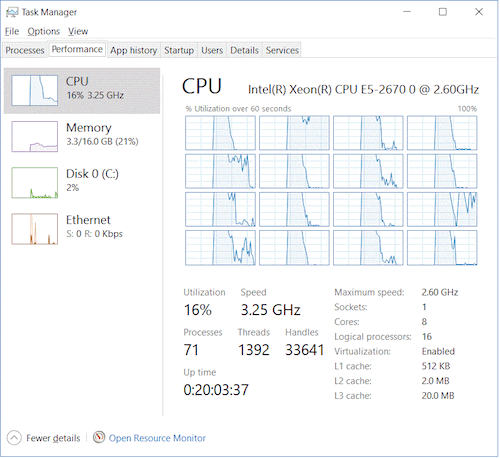The image size is (500, 458).
Task: Open the View menu
Action: click(x=78, y=31)
